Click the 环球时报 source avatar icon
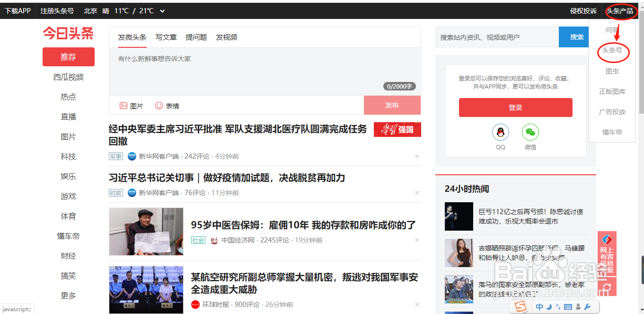The image size is (644, 314). click(x=195, y=305)
